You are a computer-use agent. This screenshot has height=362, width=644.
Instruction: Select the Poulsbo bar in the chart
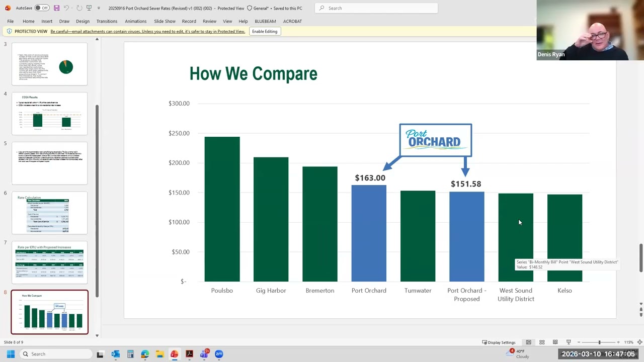(x=222, y=209)
